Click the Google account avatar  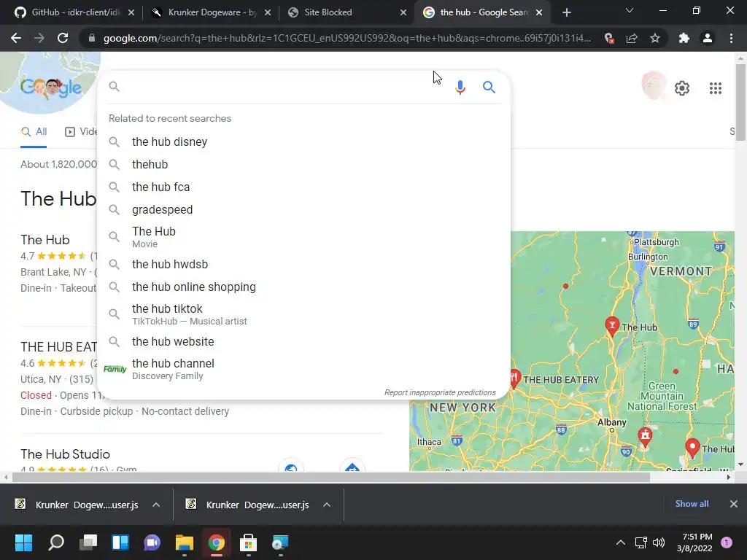(653, 86)
